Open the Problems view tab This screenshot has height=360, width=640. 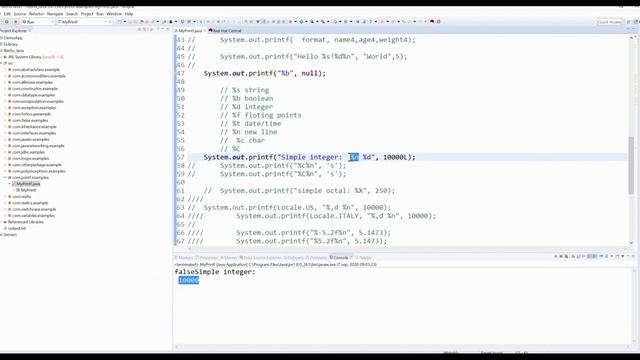pos(317,258)
